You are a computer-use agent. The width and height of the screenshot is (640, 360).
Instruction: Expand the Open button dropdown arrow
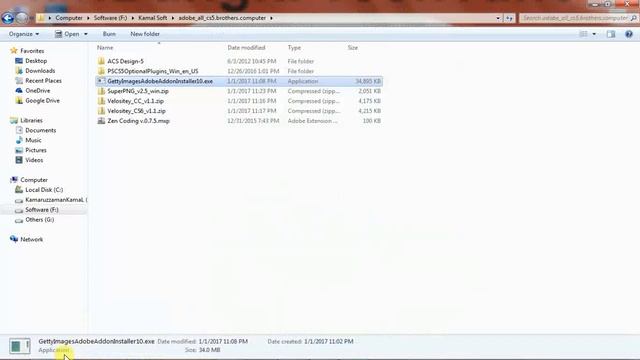click(86, 34)
